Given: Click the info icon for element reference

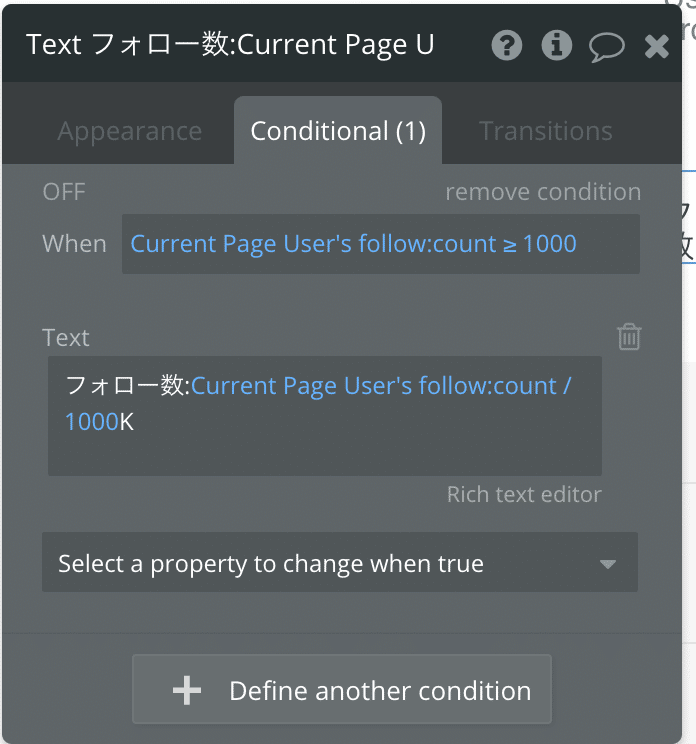Looking at the screenshot, I should tap(557, 46).
